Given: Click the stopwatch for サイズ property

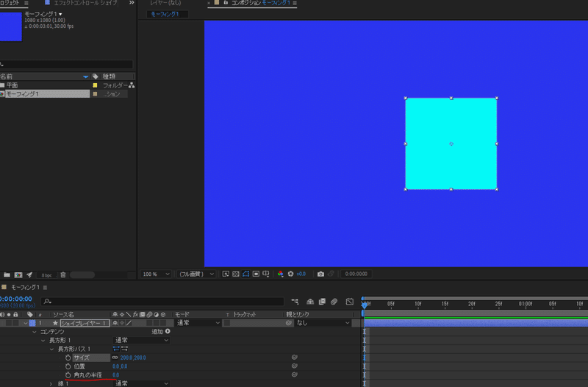Looking at the screenshot, I should (x=68, y=358).
